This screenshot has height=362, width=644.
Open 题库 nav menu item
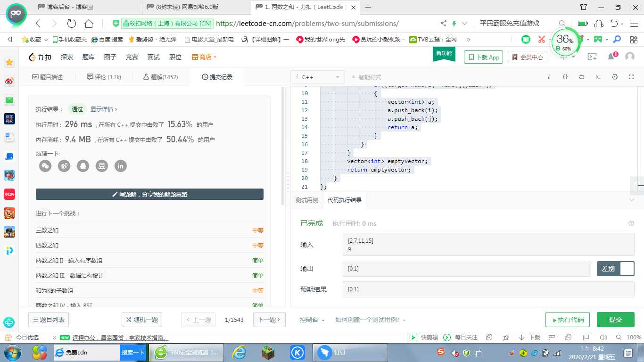click(x=89, y=57)
